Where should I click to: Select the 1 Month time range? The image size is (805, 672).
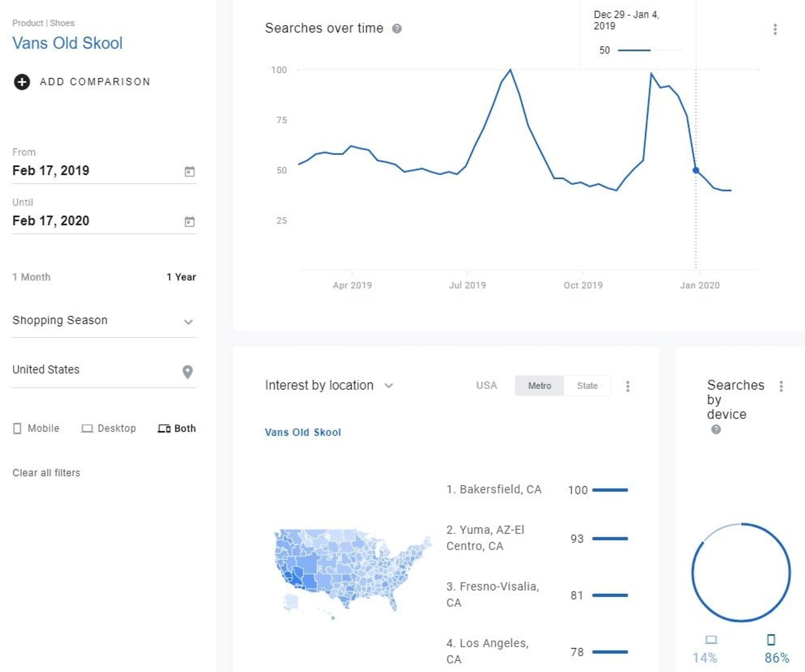31,277
